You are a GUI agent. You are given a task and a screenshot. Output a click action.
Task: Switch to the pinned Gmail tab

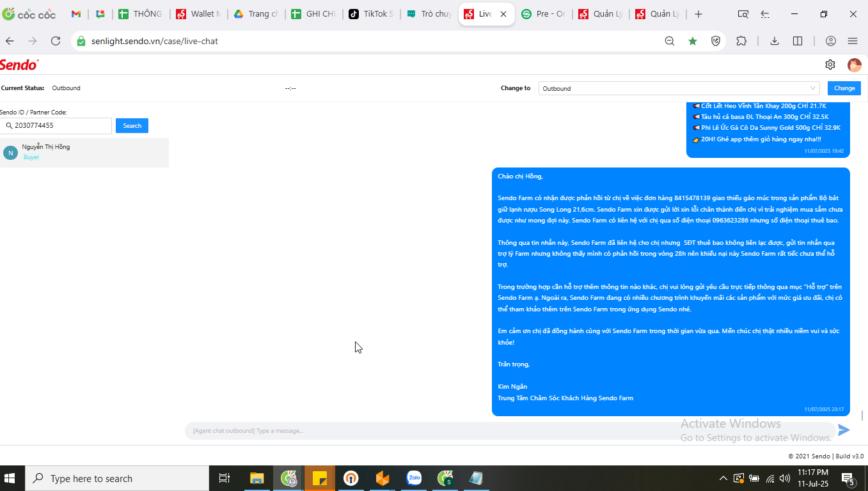(x=76, y=14)
